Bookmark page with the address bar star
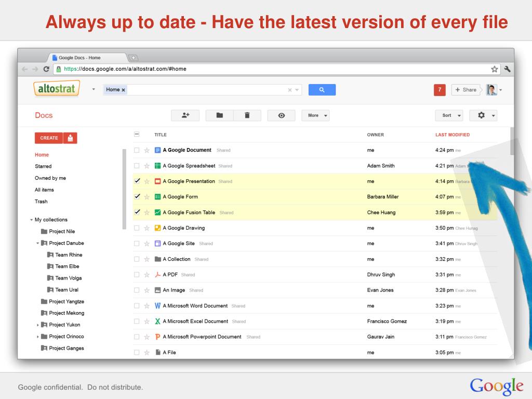The image size is (532, 399). click(x=495, y=69)
